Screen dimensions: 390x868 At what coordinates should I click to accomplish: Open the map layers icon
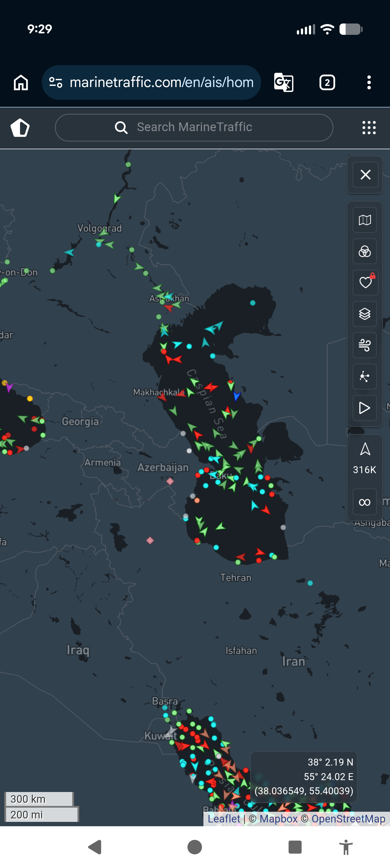tap(365, 314)
